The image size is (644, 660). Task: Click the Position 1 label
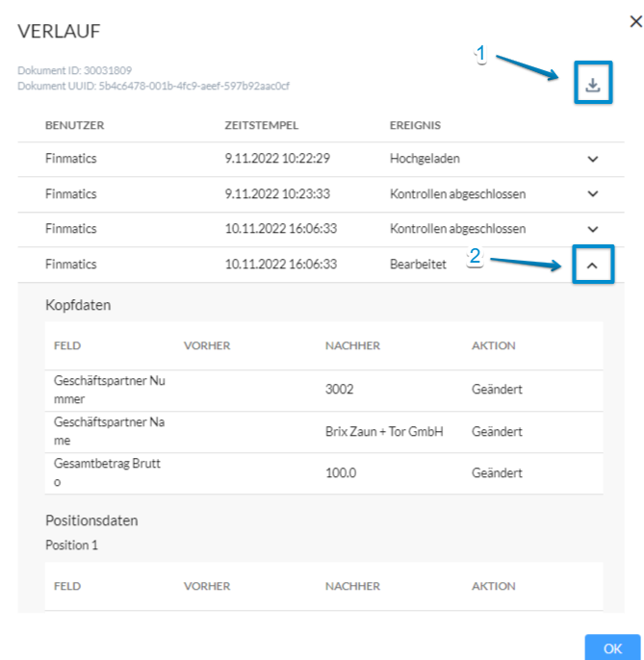[71, 546]
